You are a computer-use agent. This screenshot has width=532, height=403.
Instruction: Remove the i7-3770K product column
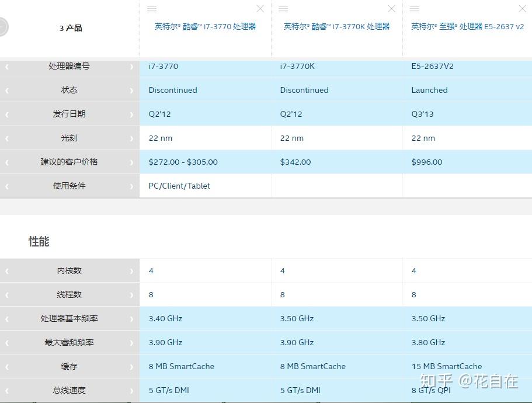391,9
